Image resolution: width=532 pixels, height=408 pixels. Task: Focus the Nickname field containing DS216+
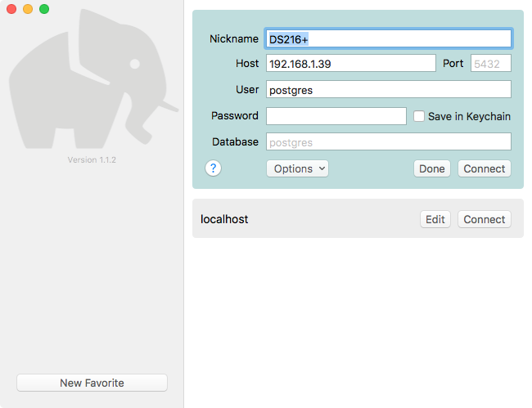[x=389, y=38]
